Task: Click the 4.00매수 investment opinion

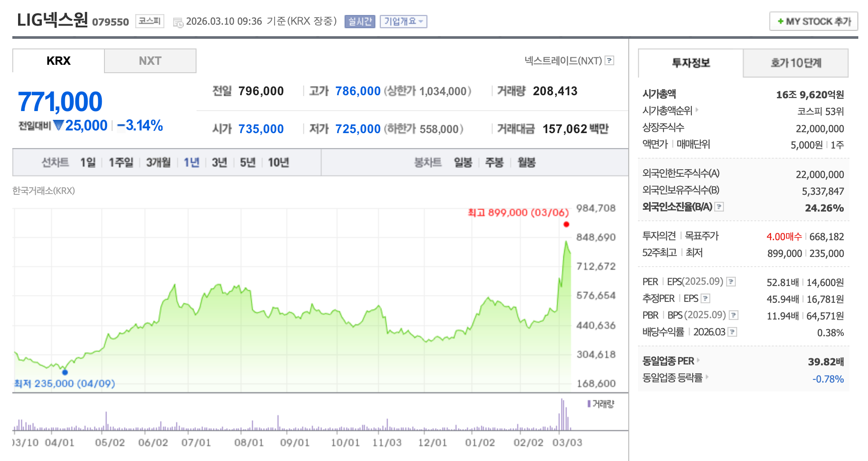Action: tap(784, 237)
